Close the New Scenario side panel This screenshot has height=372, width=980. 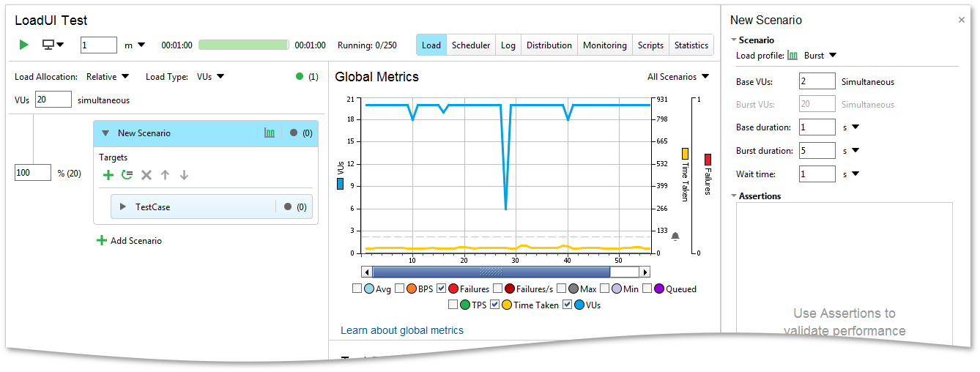[x=962, y=21]
